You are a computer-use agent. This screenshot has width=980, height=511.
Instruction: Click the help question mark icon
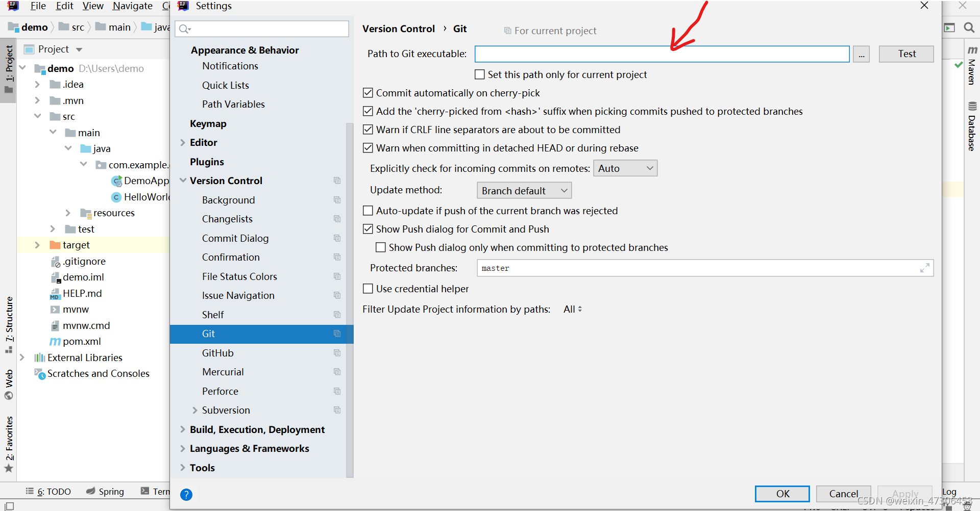[186, 494]
